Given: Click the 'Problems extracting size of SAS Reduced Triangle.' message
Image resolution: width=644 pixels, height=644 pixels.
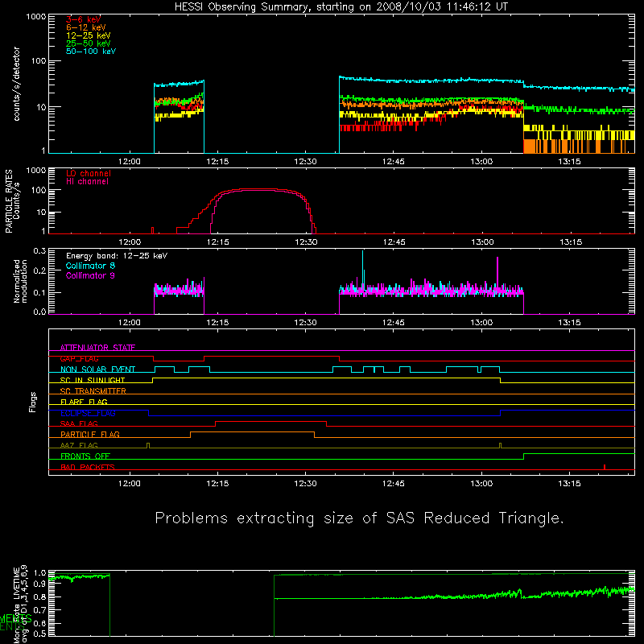Looking at the screenshot, I should [359, 518].
